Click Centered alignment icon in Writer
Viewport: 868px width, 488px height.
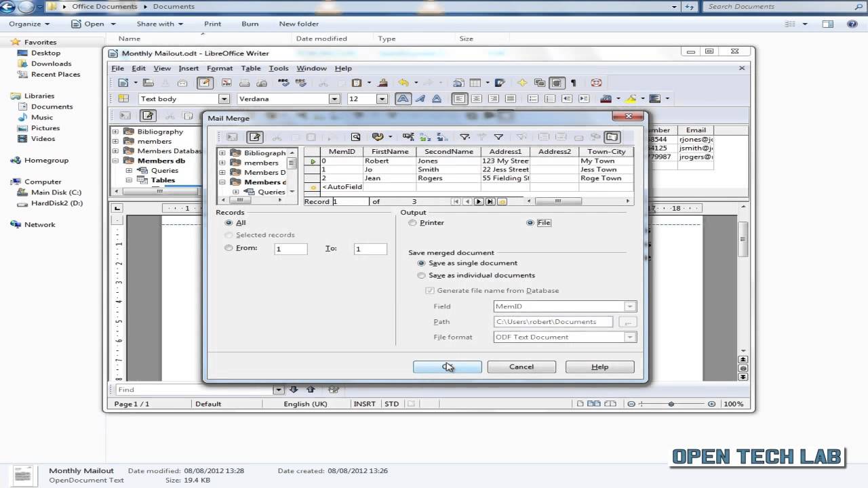pos(477,99)
